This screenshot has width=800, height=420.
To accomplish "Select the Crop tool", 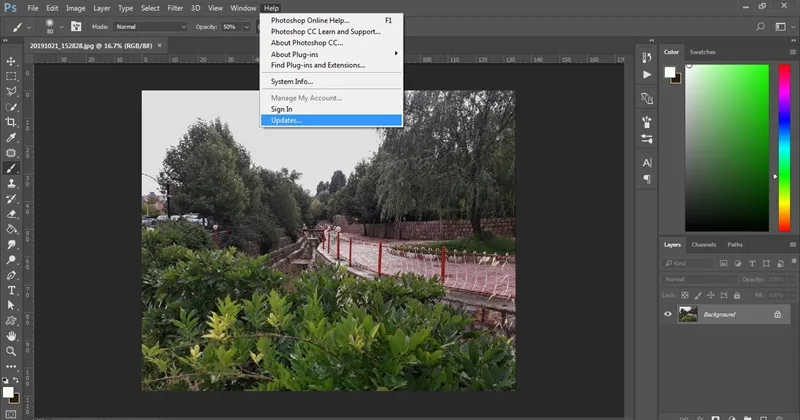I will tap(11, 122).
